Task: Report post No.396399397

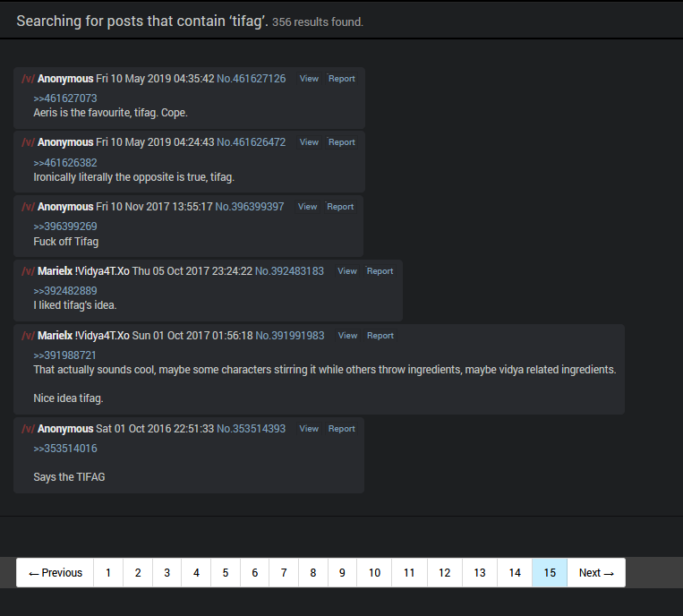Action: point(340,207)
